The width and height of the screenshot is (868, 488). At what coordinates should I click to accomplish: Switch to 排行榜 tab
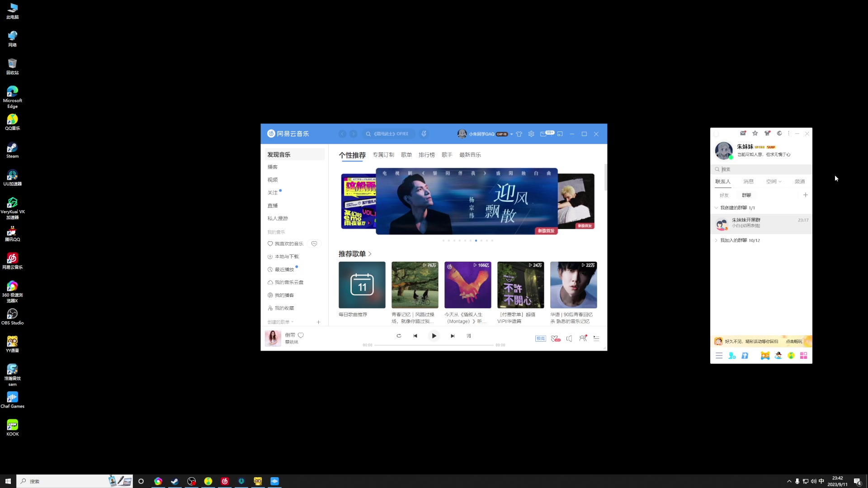click(x=426, y=155)
